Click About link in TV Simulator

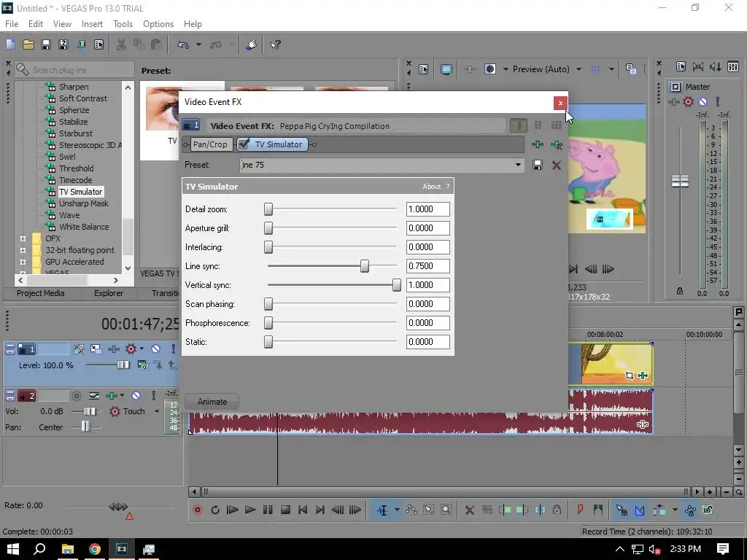click(432, 187)
